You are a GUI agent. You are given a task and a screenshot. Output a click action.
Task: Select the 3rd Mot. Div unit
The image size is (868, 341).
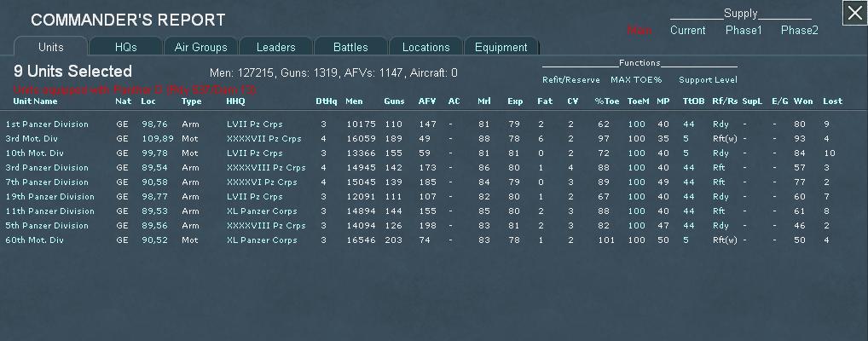click(32, 138)
